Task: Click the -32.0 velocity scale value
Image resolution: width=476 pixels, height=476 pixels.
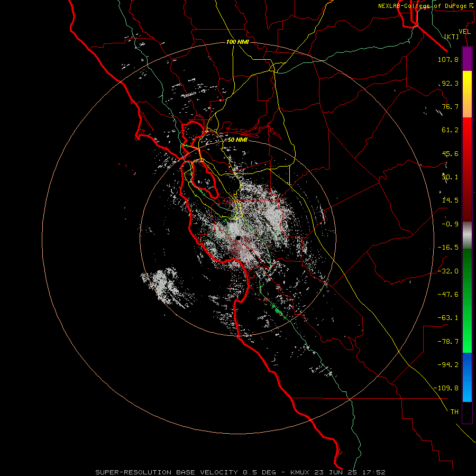Action: click(x=448, y=271)
